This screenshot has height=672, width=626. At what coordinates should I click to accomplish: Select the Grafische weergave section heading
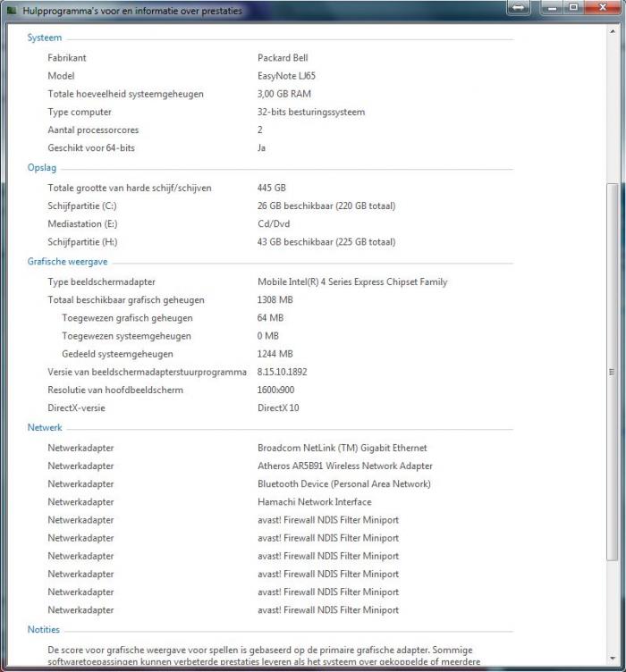click(67, 262)
